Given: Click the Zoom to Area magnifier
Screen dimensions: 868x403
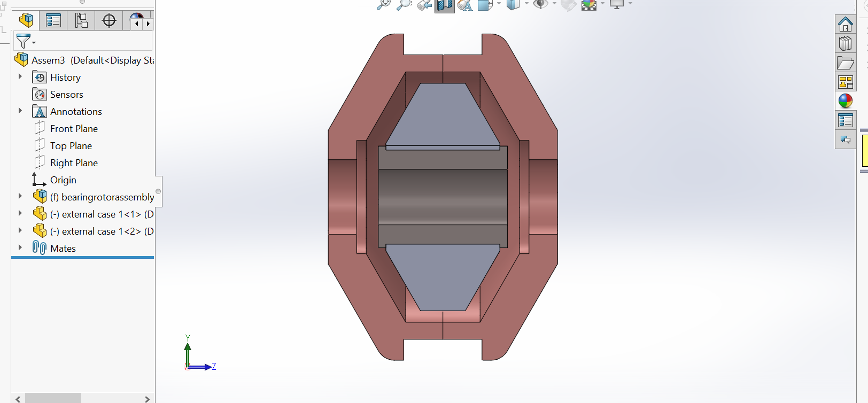Looking at the screenshot, I should coord(404,5).
